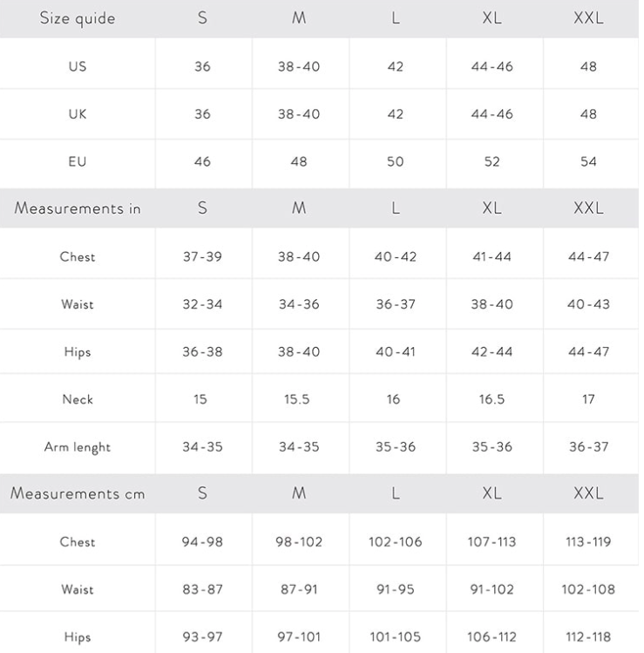Screen dimensions: 644x653
Task: Click waist inches 36-37 for size L
Action: coord(395,303)
